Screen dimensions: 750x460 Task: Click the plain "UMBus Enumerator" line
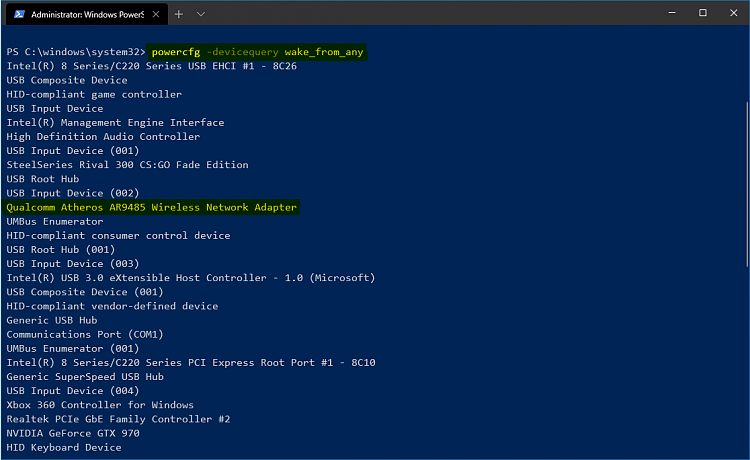coord(55,221)
